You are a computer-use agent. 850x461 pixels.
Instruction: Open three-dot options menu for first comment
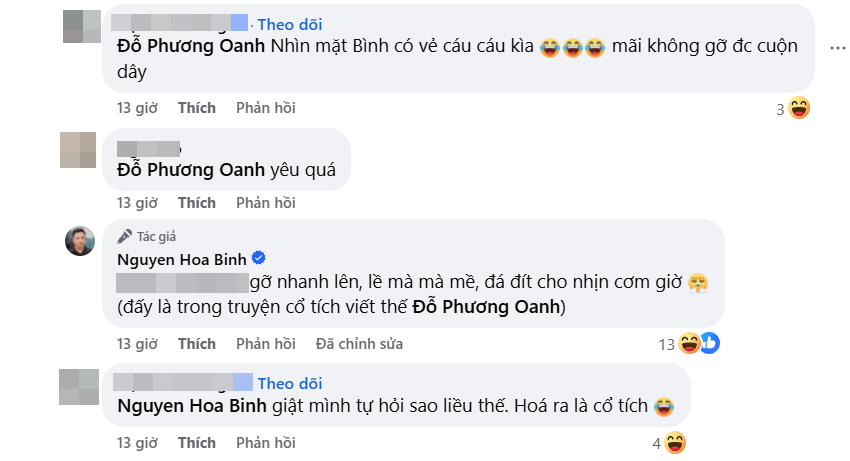coord(836,47)
